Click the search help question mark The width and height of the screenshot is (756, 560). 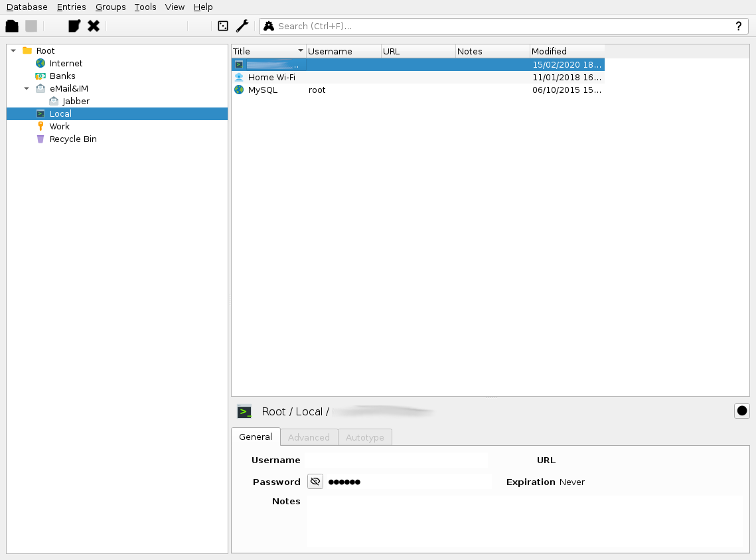[x=738, y=26]
